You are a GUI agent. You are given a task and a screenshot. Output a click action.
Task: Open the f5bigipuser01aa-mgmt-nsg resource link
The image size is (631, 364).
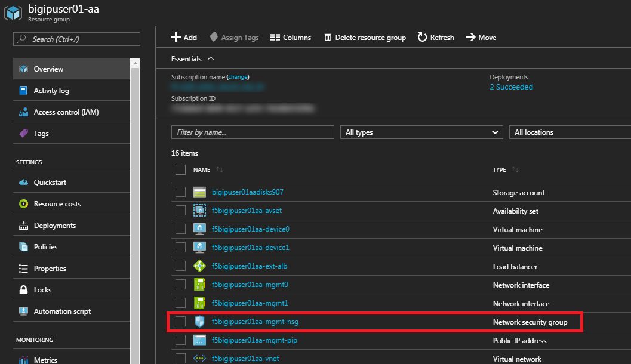255,322
